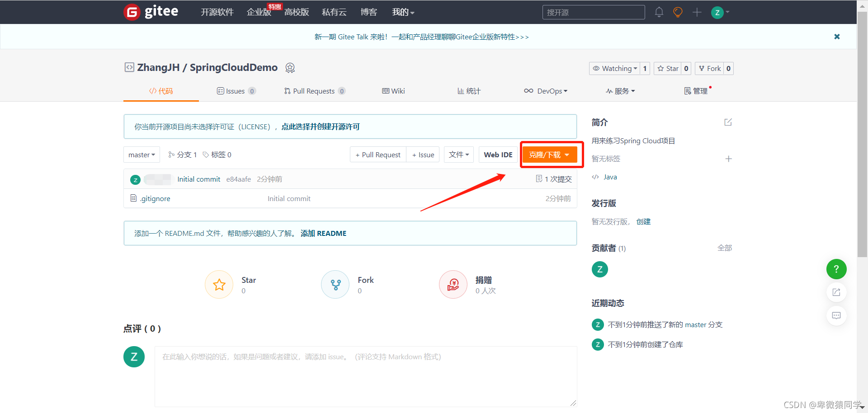Screen dimensions: 868x413
Task: Click 博客 in the top navigation
Action: [x=369, y=12]
